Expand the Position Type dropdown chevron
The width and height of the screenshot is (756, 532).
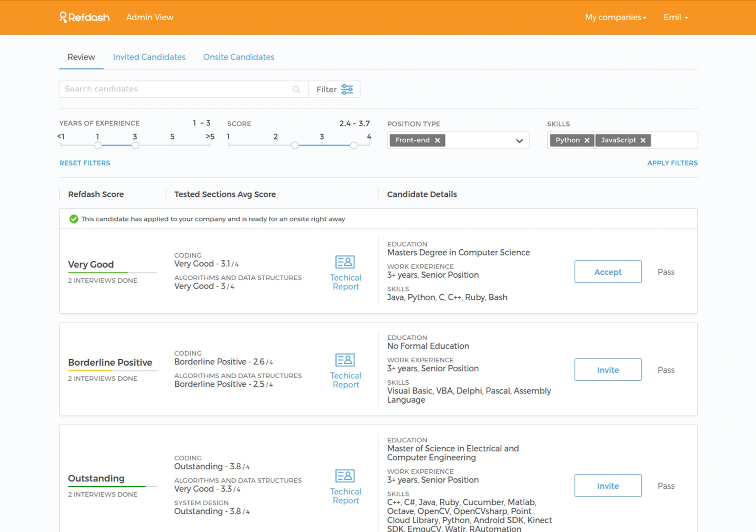click(x=519, y=141)
